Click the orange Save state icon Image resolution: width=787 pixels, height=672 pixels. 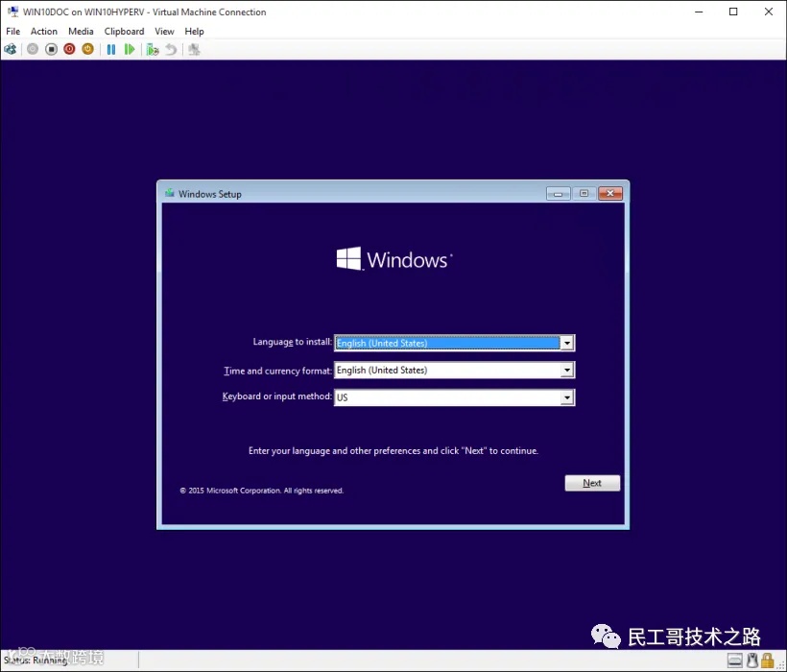click(x=88, y=49)
